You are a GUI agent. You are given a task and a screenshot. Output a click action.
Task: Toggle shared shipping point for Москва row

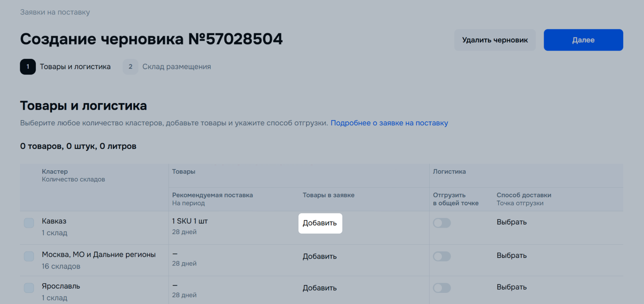click(x=442, y=256)
